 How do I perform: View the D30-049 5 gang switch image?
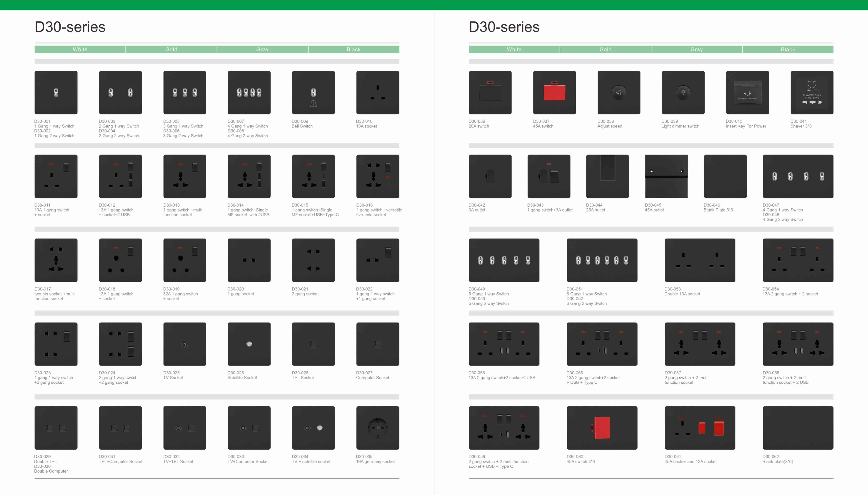(504, 260)
